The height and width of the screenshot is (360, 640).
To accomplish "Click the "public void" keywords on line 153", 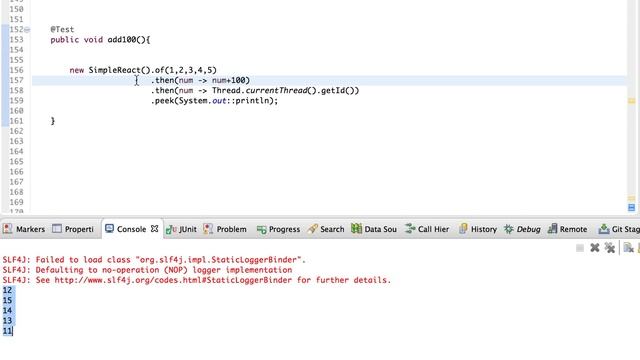I will click(x=77, y=40).
